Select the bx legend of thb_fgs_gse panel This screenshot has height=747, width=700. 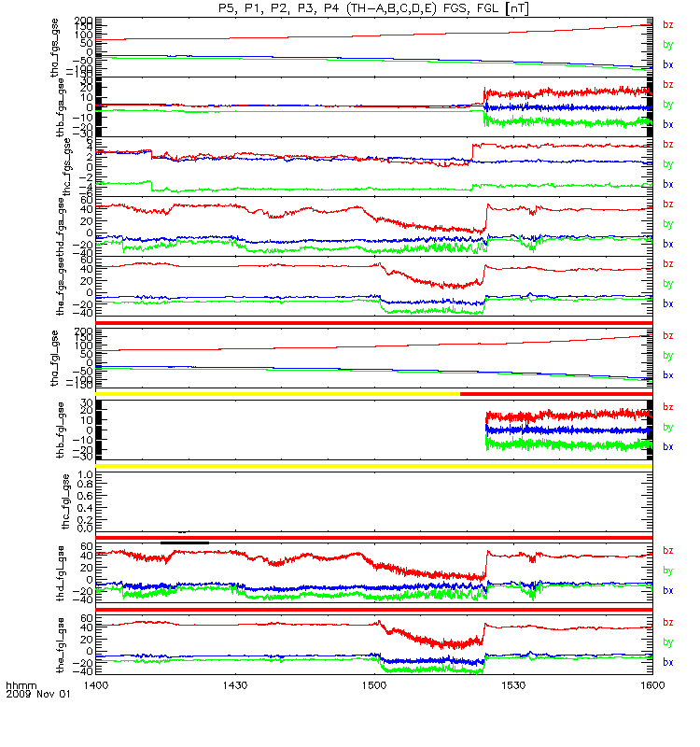pos(668,124)
